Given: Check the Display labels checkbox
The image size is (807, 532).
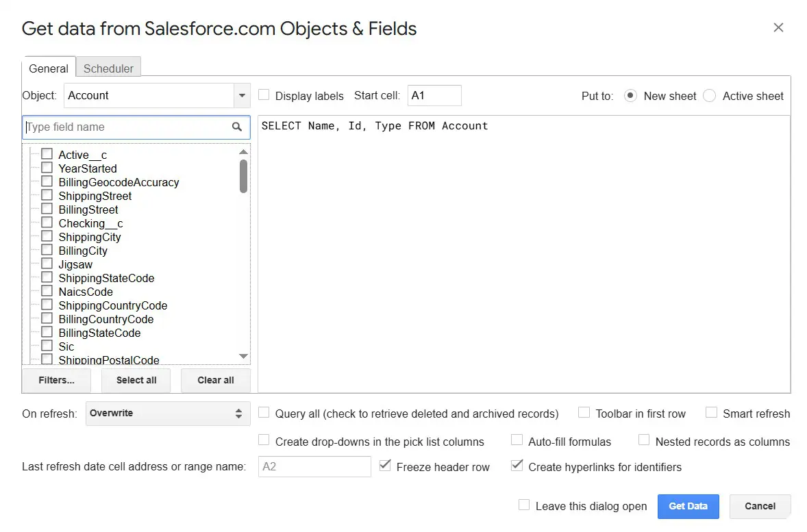Looking at the screenshot, I should [x=264, y=95].
